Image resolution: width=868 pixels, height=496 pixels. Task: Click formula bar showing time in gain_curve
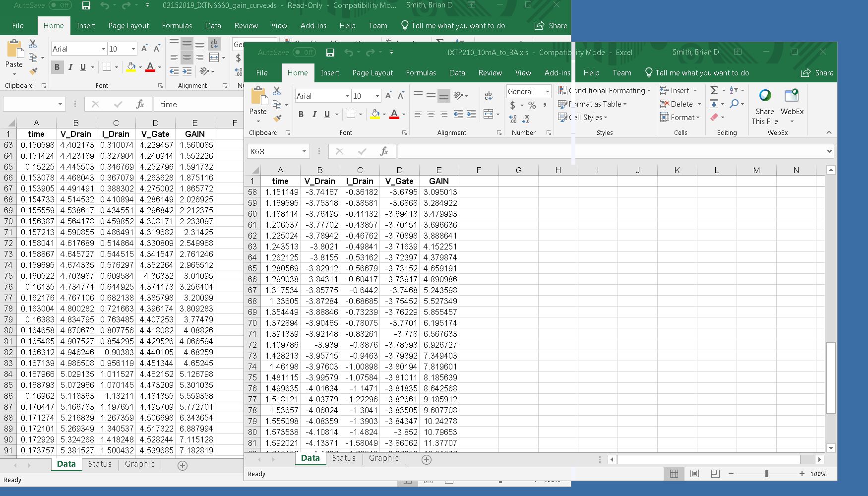[x=198, y=104]
